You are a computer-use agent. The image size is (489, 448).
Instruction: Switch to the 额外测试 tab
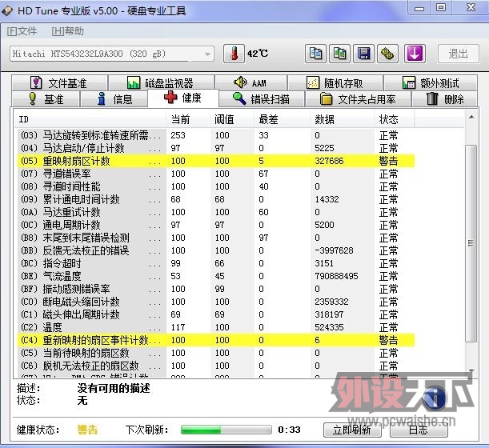431,83
